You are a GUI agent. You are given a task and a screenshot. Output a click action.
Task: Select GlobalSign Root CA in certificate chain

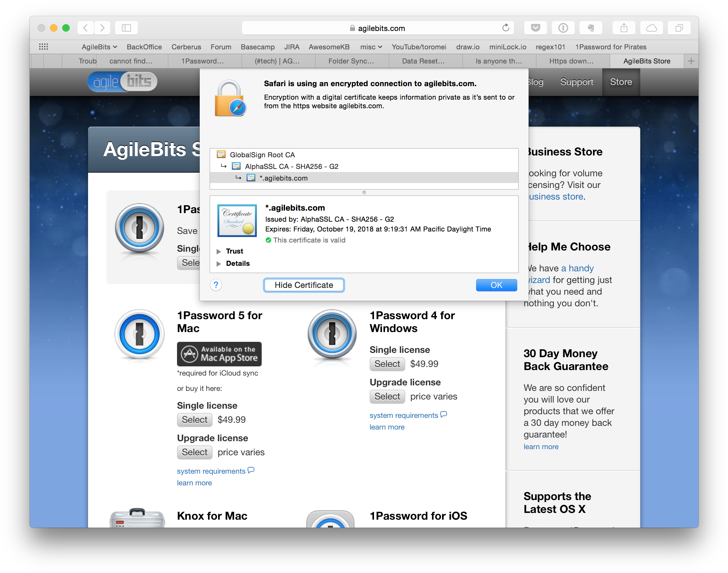tap(262, 155)
